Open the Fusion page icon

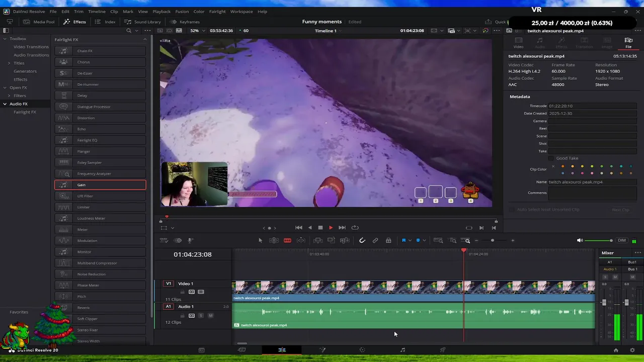pyautogui.click(x=322, y=350)
